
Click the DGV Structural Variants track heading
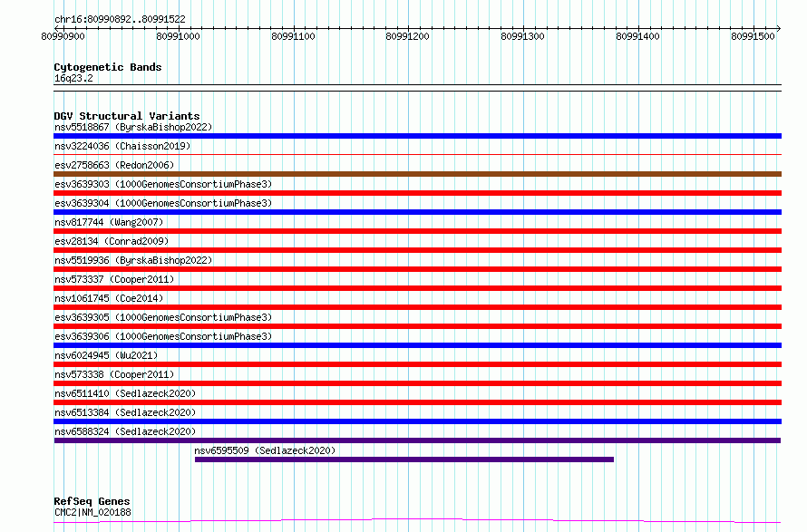pos(127,116)
